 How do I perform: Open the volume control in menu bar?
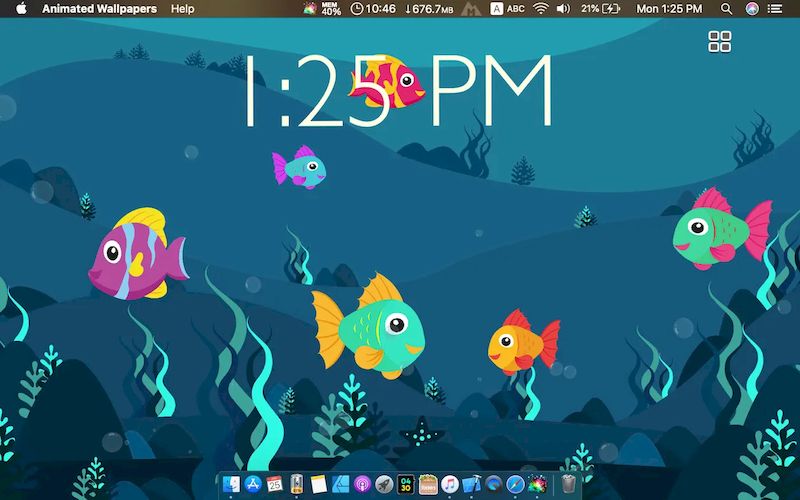pos(563,8)
